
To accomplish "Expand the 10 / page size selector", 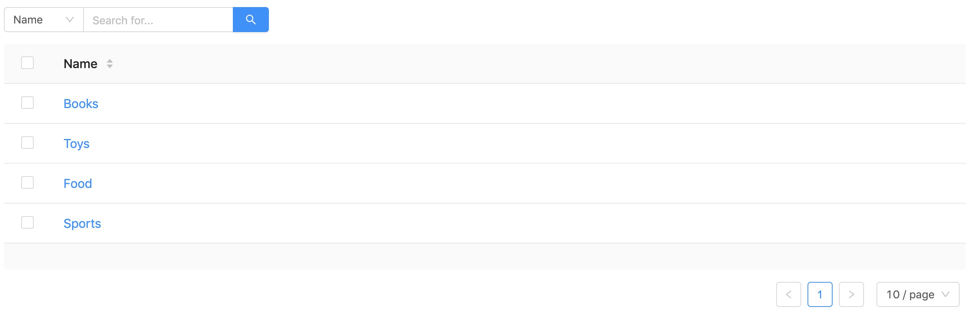I will point(918,294).
